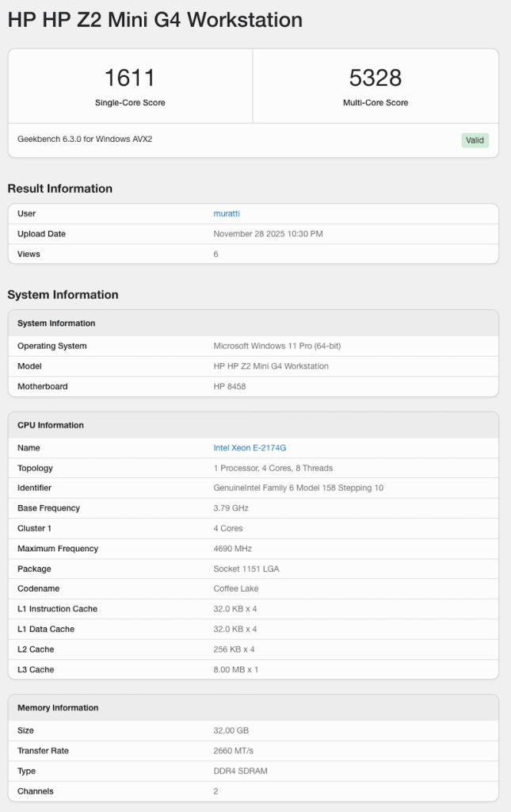
Task: Select the upload date November 28 2025 value
Action: [x=268, y=234]
